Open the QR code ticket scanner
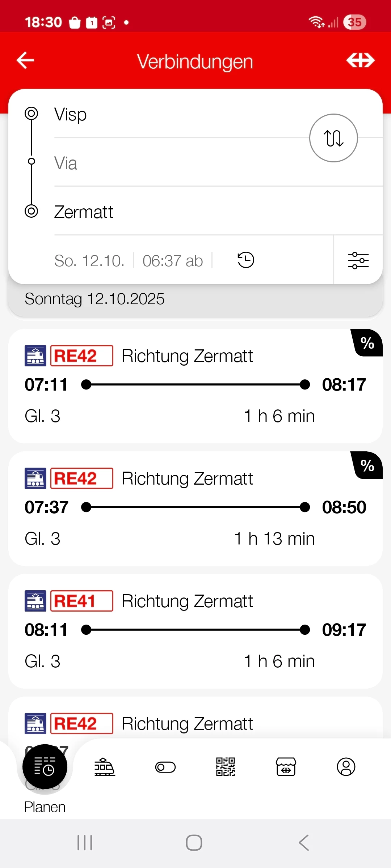The image size is (391, 868). click(x=226, y=767)
